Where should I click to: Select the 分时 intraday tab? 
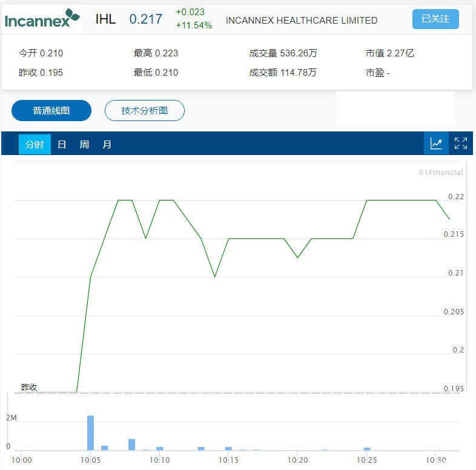point(35,144)
